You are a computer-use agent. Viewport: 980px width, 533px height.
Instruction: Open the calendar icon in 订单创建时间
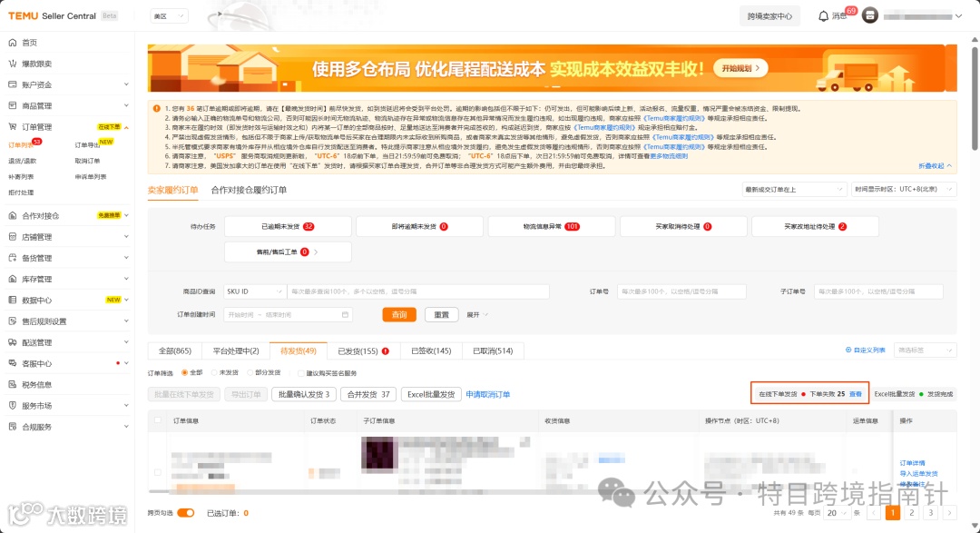pos(345,315)
